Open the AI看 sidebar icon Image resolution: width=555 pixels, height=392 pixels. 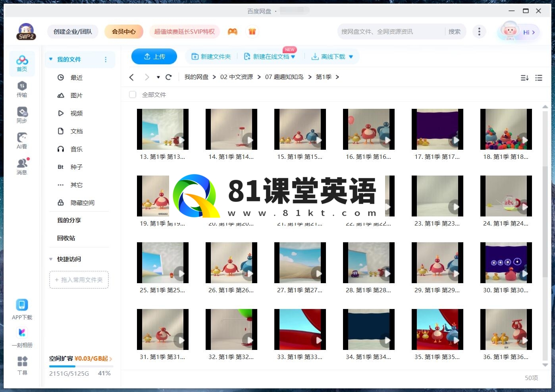click(22, 141)
